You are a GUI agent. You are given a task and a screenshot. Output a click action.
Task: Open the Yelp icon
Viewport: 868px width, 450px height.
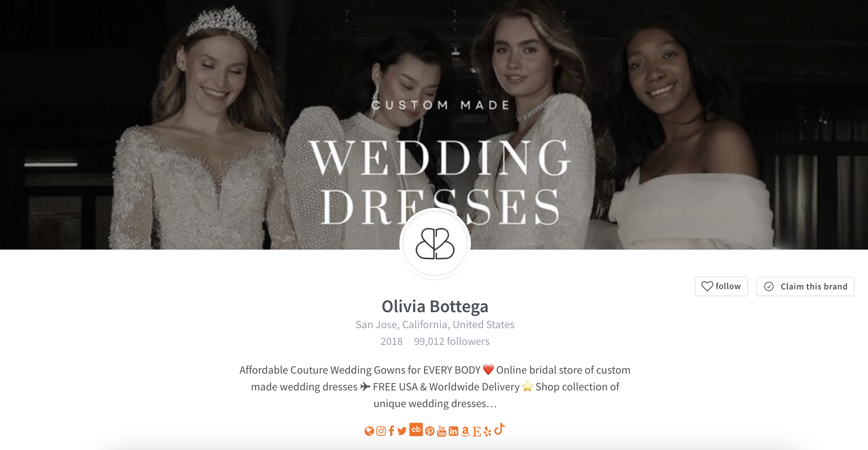pos(487,431)
